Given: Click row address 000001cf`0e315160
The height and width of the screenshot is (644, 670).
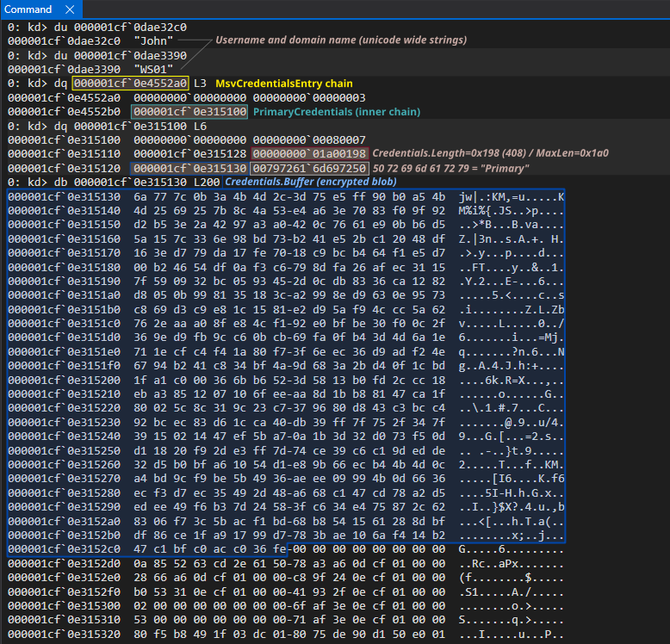Looking at the screenshot, I should (x=64, y=238).
